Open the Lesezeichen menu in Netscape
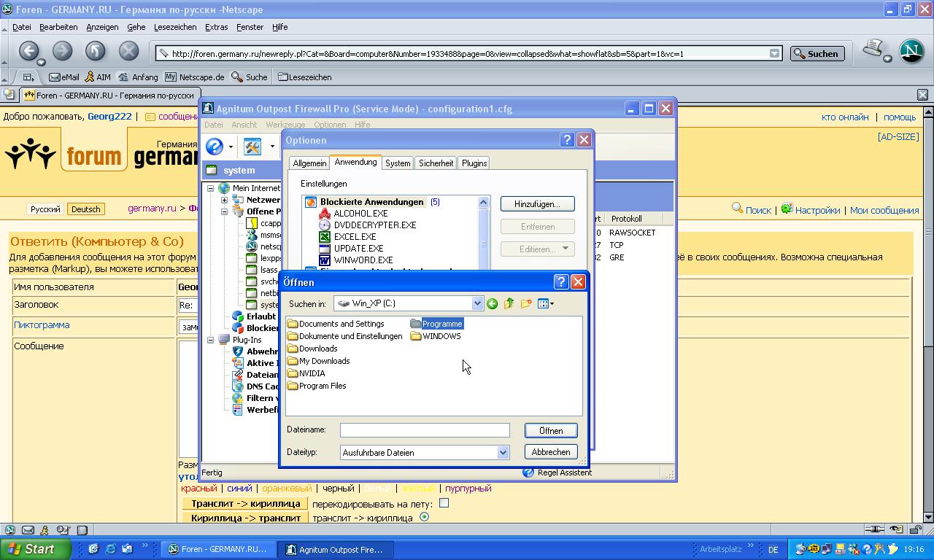Screen dimensions: 934x560 (x=175, y=27)
